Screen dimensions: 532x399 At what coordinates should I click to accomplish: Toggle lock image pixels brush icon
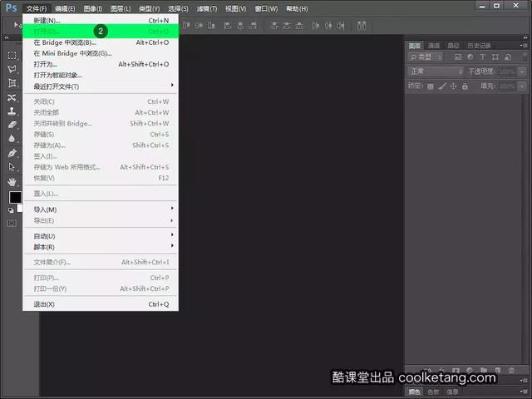pos(441,86)
